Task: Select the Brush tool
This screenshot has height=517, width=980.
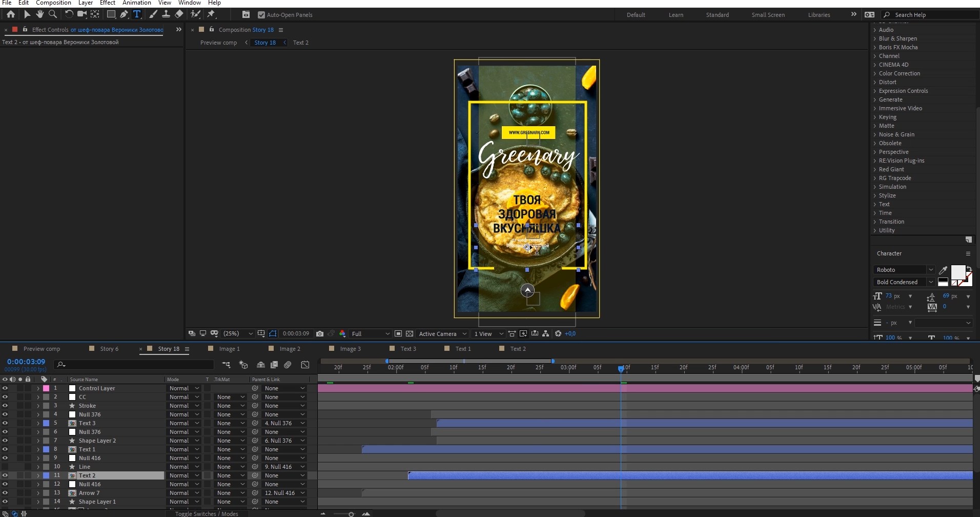Action: pos(153,14)
